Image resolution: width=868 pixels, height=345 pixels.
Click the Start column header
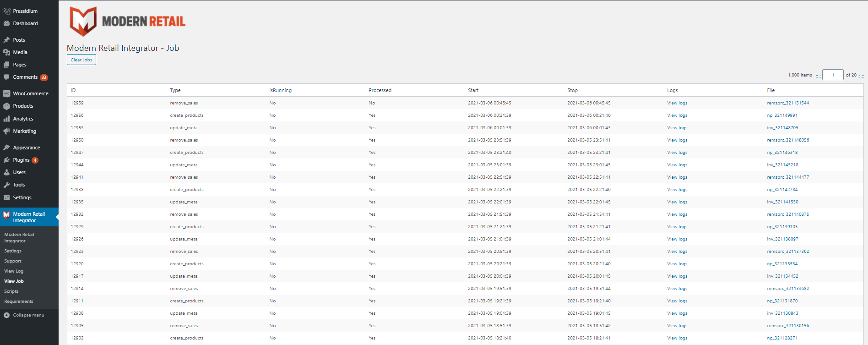click(473, 90)
